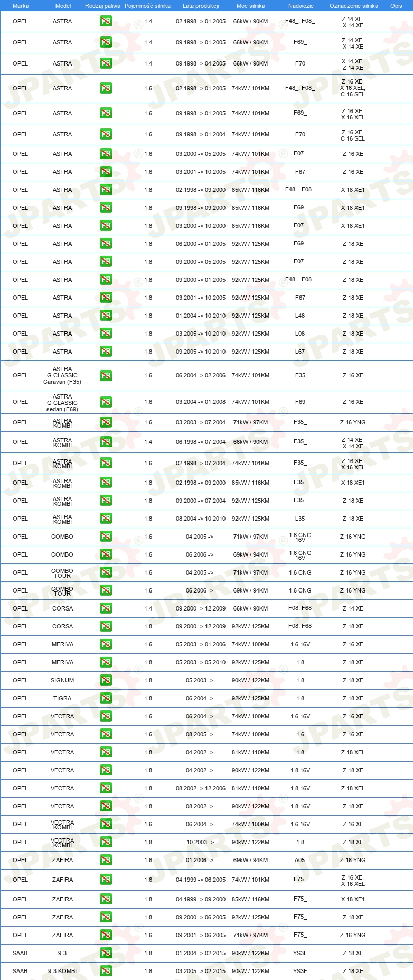The width and height of the screenshot is (413, 980).
Task: Click the fuel icon in the CORSA 1.4 row
Action: point(106,608)
